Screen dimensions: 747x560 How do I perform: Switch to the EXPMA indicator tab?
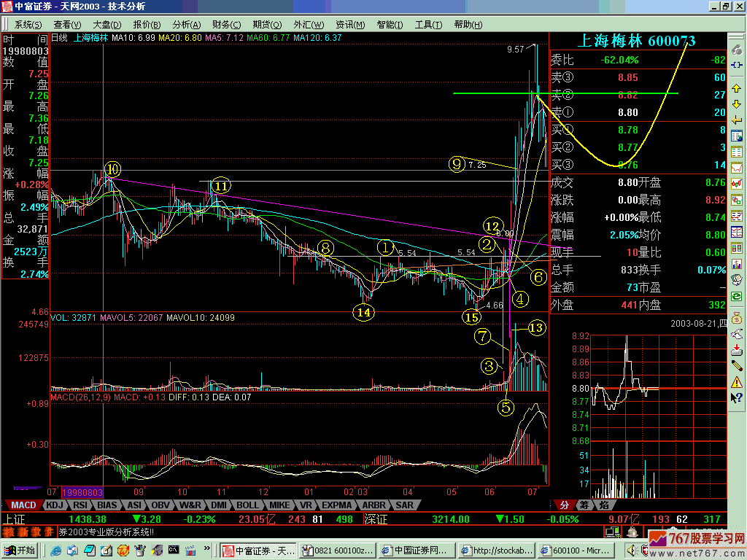click(338, 505)
